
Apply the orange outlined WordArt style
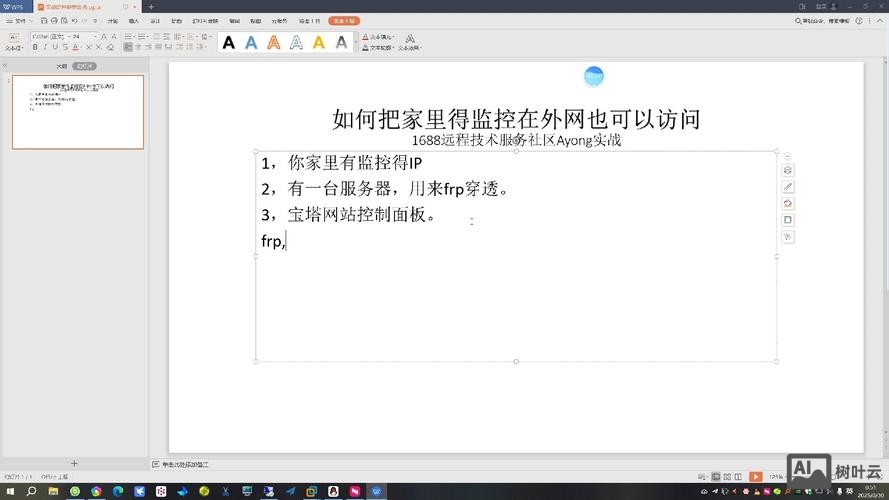point(274,43)
